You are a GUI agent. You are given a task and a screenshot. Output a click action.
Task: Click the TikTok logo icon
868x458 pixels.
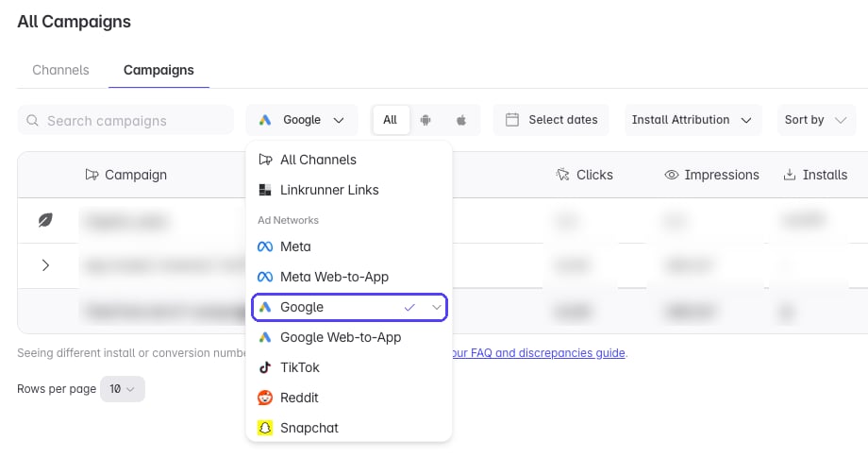265,367
